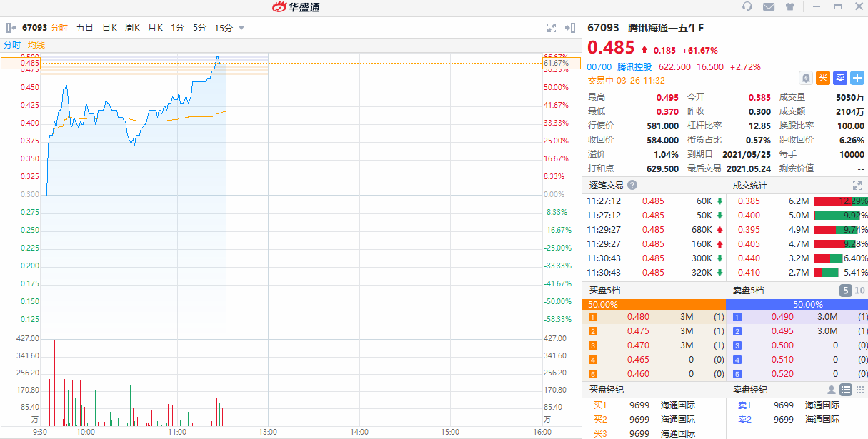The width and height of the screenshot is (868, 439).
Task: Click the current price 0.485 label on chart
Action: click(x=20, y=63)
